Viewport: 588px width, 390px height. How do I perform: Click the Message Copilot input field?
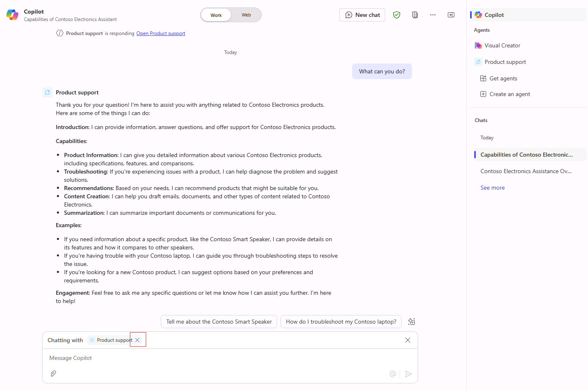[x=230, y=358]
